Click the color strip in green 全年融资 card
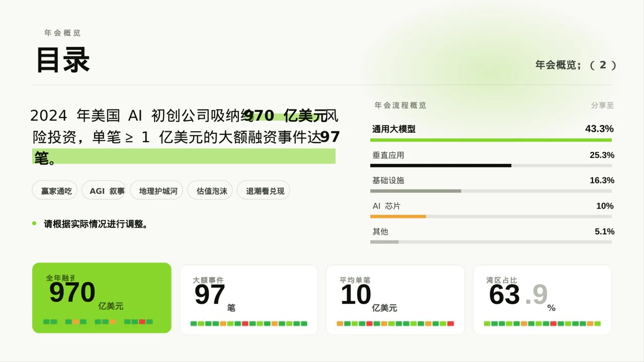This screenshot has width=644, height=362. coord(98,322)
